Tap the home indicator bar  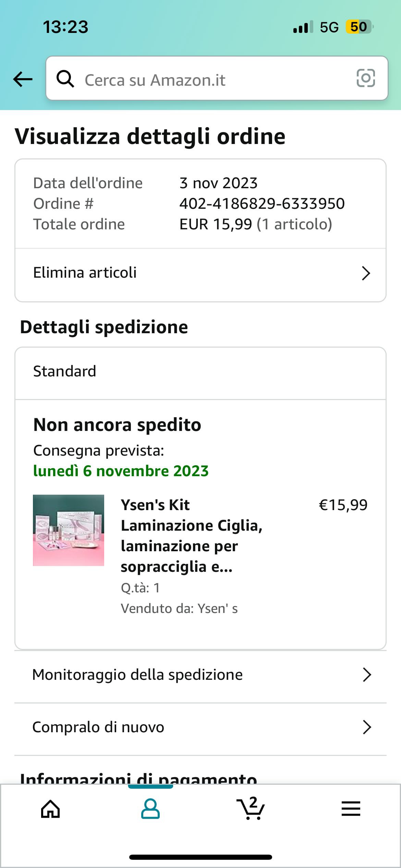pyautogui.click(x=200, y=857)
